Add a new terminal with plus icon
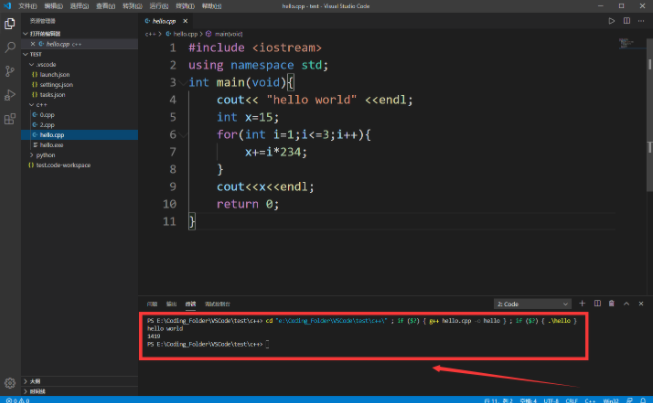Viewport: 653px width, 403px height. pyautogui.click(x=581, y=302)
